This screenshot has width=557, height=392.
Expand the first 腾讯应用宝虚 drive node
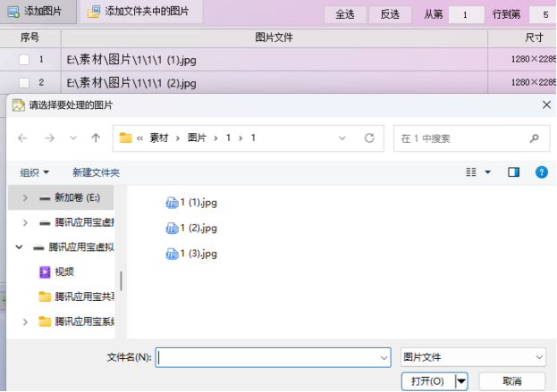click(x=25, y=222)
